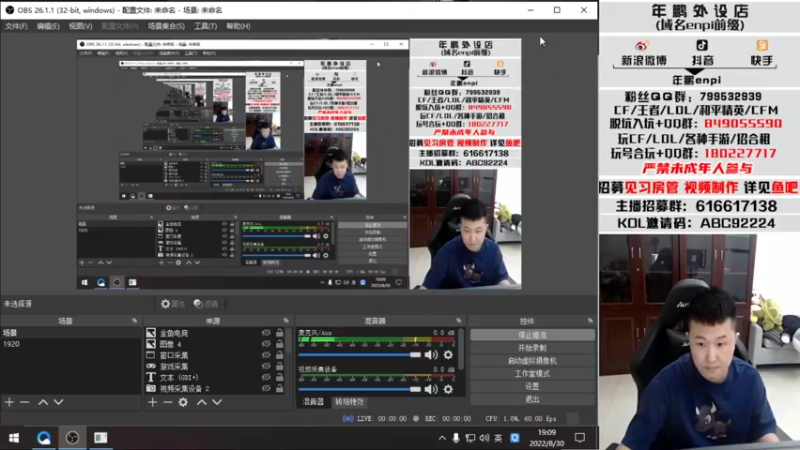Open the 视图(V) menu
Screen dimensions: 800x450
[81, 26]
